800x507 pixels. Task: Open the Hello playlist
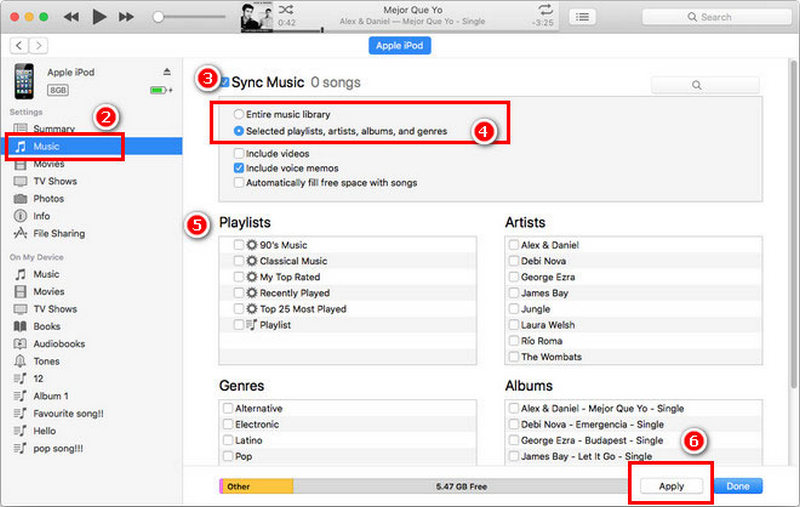pos(44,430)
